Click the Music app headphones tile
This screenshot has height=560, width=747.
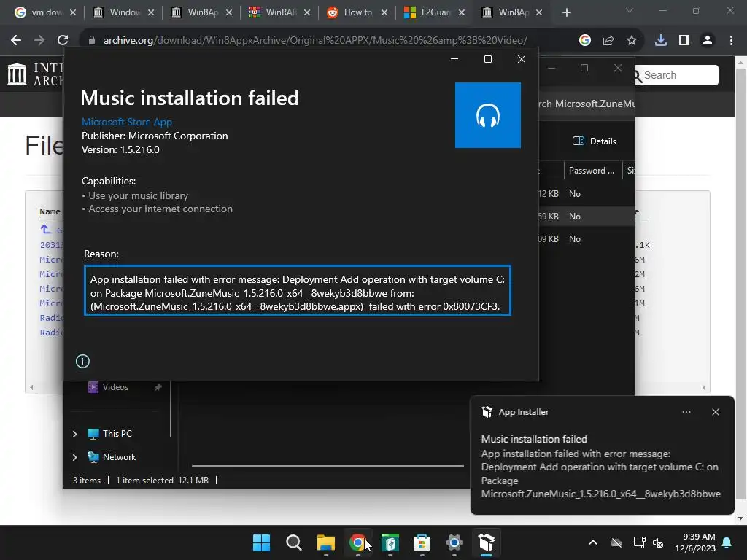488,115
